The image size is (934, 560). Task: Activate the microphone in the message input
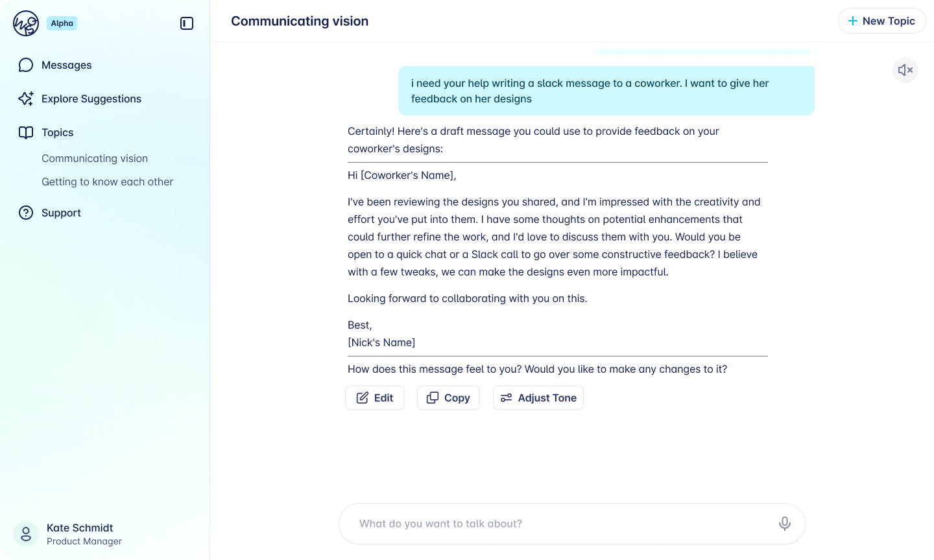pos(784,523)
